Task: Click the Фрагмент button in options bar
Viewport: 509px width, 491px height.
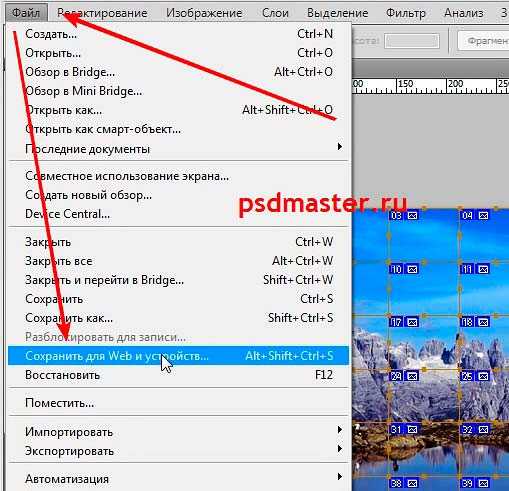Action: (x=483, y=41)
